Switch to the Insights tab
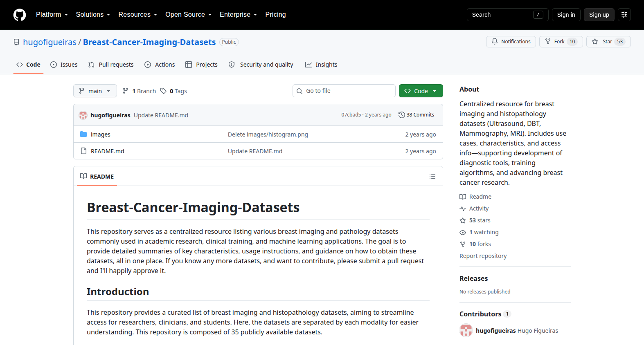Image resolution: width=644 pixels, height=345 pixels. coord(321,65)
